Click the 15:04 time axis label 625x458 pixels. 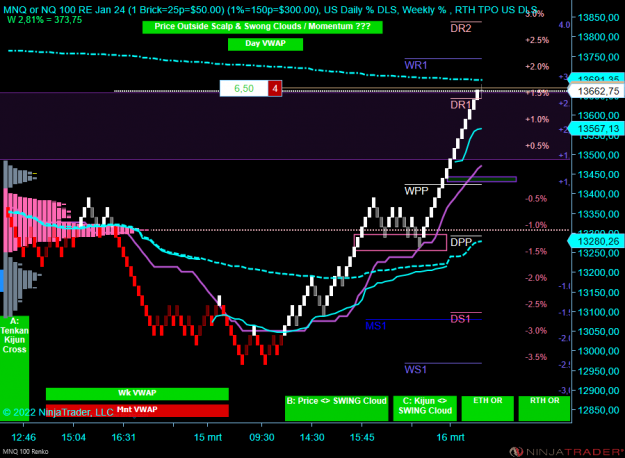pos(73,437)
